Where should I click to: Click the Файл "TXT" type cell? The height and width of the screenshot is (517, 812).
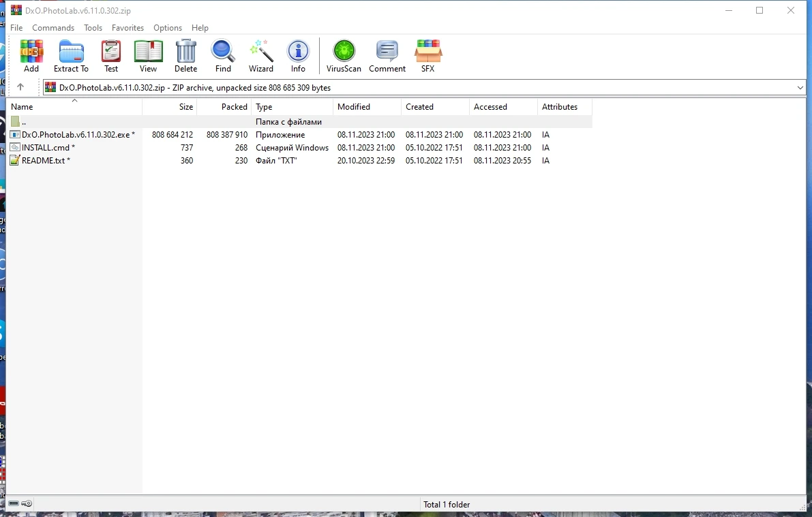pos(276,161)
